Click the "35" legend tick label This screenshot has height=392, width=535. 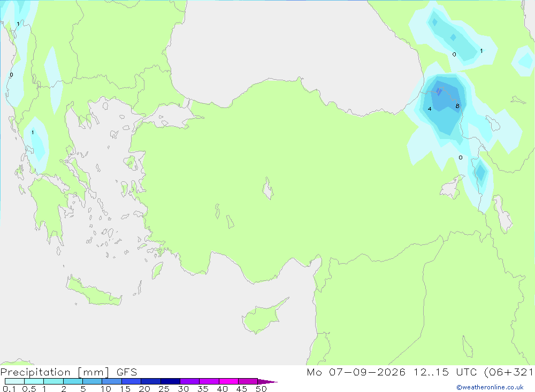point(203,389)
